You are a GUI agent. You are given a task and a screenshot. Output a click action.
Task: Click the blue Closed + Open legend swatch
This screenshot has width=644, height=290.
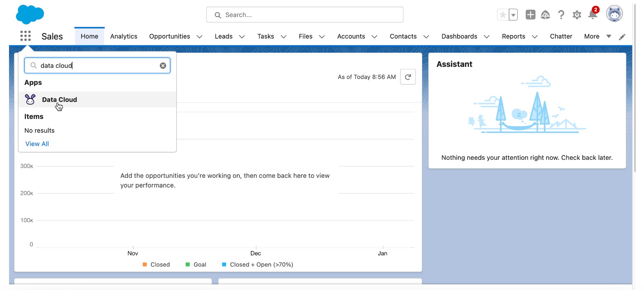pyautogui.click(x=224, y=264)
